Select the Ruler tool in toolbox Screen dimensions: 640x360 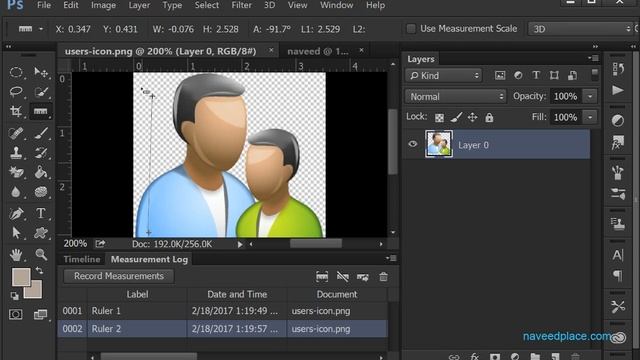click(40, 111)
